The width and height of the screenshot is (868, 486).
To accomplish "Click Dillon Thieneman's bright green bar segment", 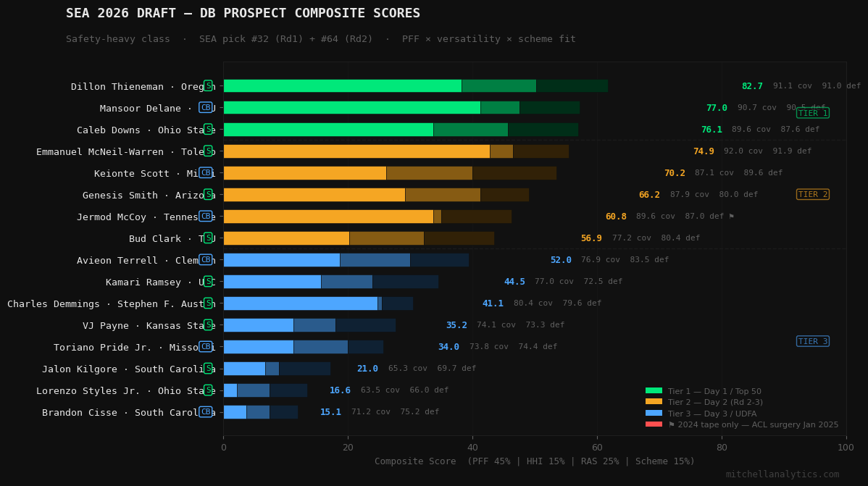I will [x=343, y=85].
